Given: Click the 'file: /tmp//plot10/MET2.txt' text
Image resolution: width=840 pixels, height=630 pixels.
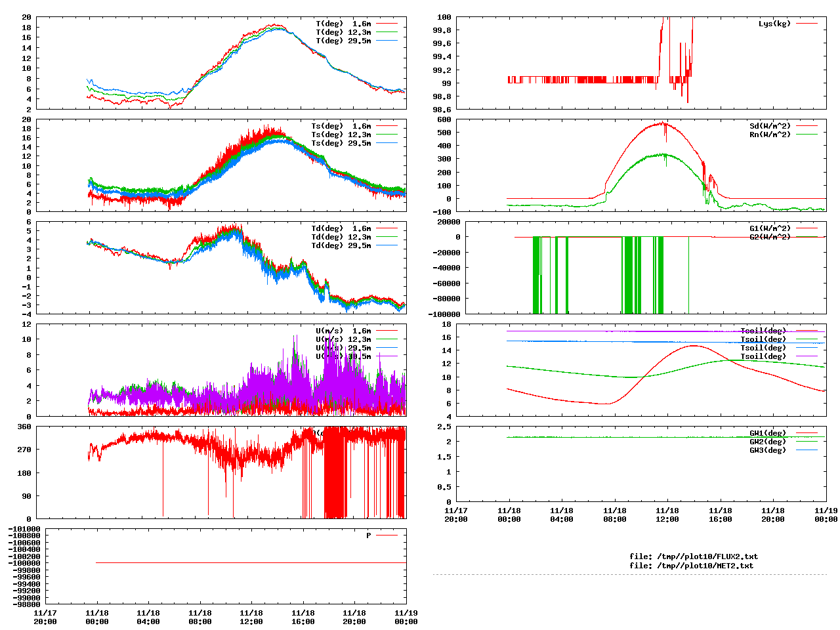Looking at the screenshot, I should click(x=692, y=565).
